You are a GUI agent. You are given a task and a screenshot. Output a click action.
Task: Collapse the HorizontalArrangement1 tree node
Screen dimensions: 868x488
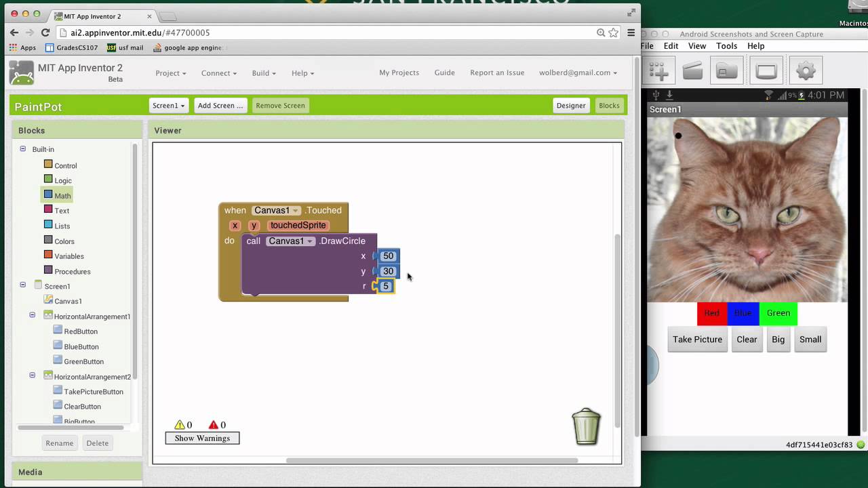(x=32, y=315)
